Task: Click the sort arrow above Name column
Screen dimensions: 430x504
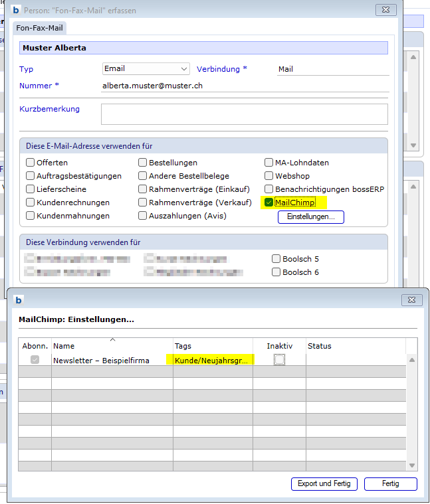Action: [x=112, y=340]
